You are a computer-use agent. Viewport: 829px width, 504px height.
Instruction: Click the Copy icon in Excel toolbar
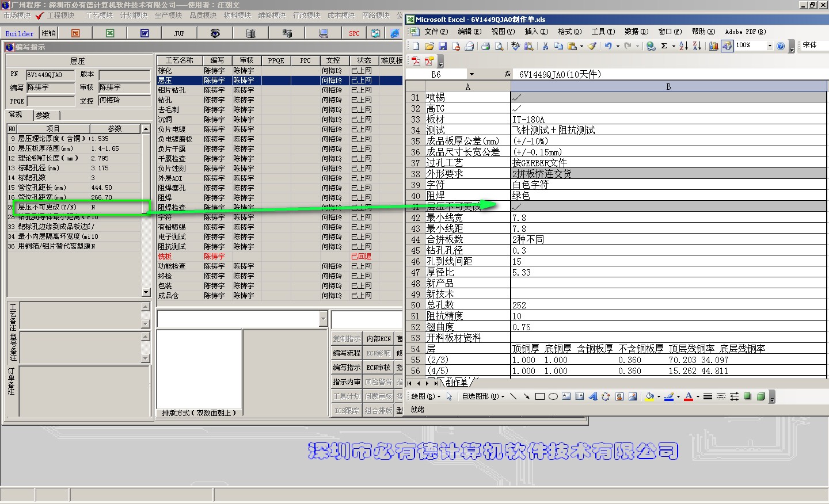point(558,46)
